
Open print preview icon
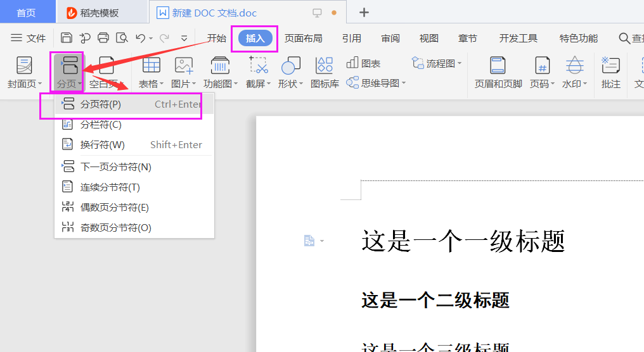[x=122, y=38]
